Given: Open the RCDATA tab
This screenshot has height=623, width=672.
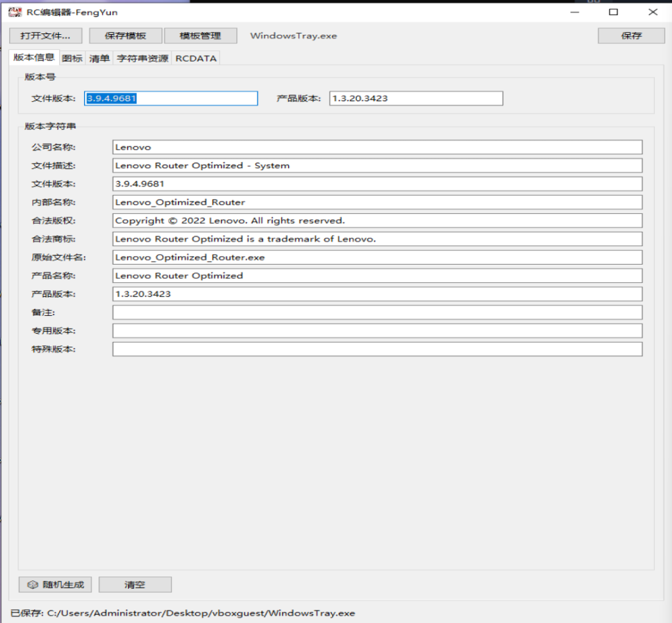Looking at the screenshot, I should pos(196,58).
